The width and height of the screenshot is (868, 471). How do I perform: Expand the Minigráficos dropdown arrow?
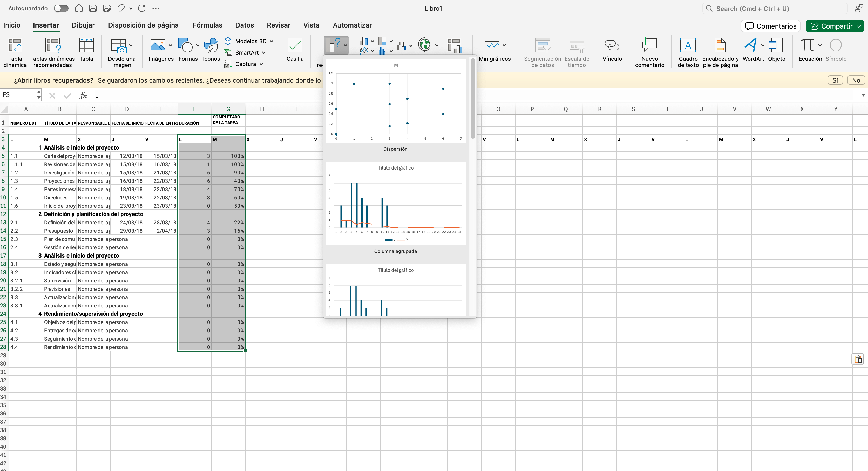point(504,45)
